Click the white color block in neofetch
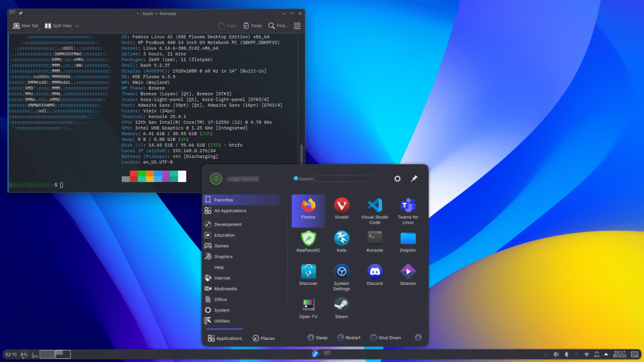The image size is (644, 362). tap(182, 176)
